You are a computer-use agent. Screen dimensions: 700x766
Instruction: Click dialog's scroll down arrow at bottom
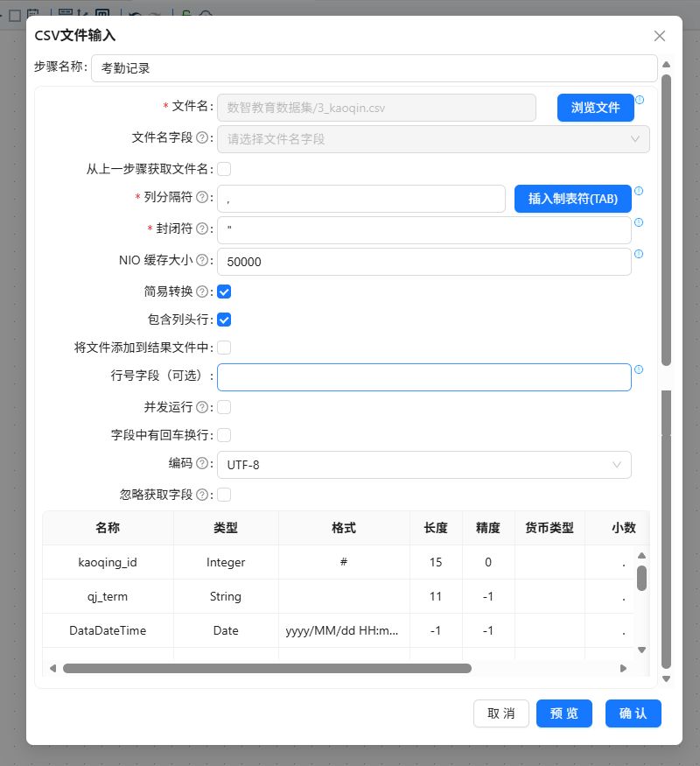point(667,678)
